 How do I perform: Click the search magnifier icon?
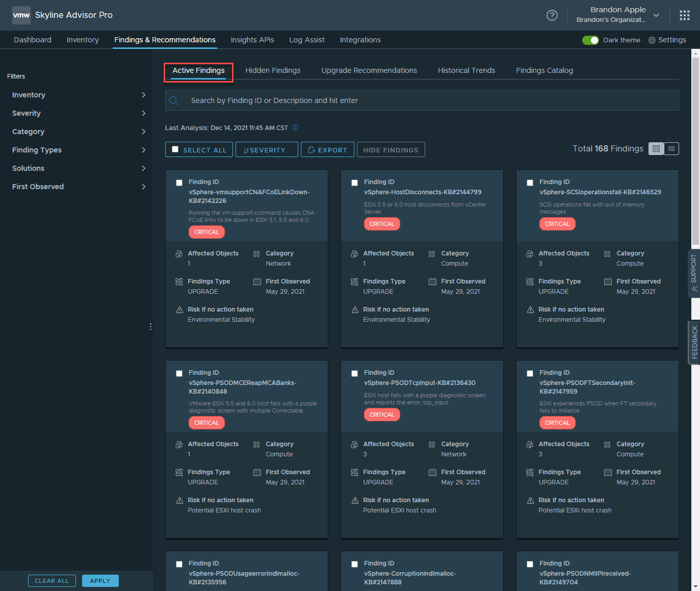click(174, 100)
